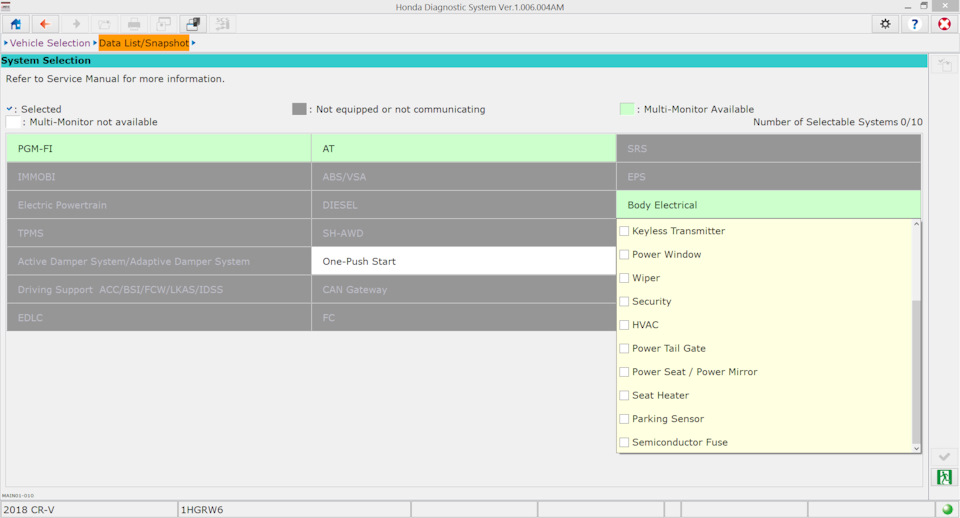Click the Multi-Monitor Available green legend swatch
The image size is (960, 518).
pyautogui.click(x=627, y=109)
